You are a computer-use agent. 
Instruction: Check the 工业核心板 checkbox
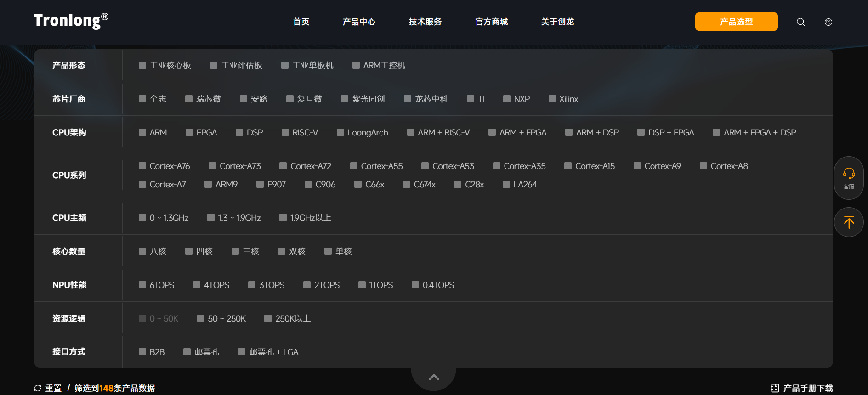click(x=142, y=65)
